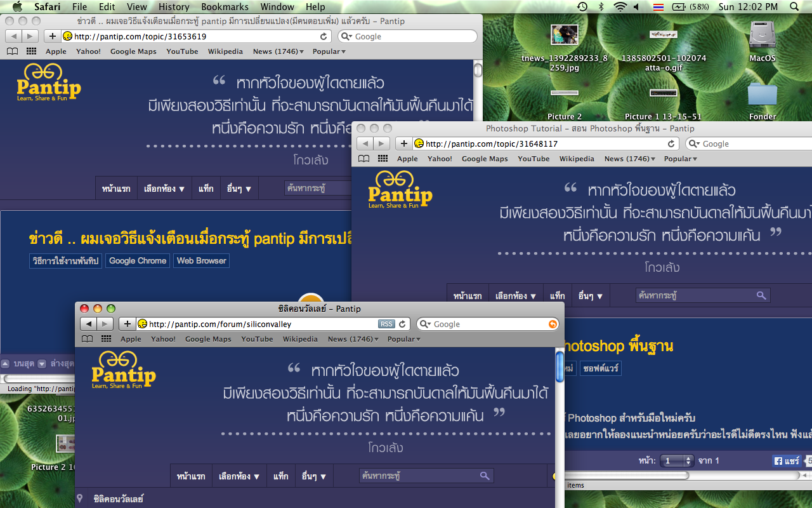Open the View menu

click(x=137, y=7)
